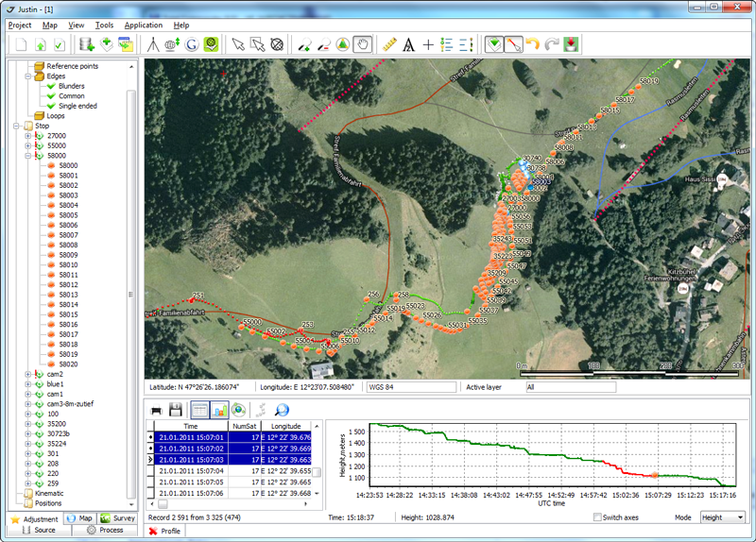Viewport: 756px width, 542px height.
Task: Click the tripod survey icon
Action: point(153,44)
